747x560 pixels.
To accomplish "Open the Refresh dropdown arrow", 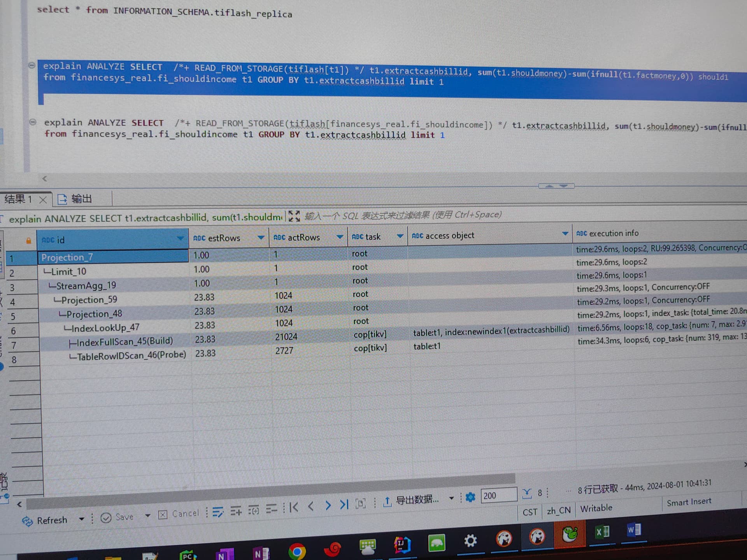I will click(81, 519).
